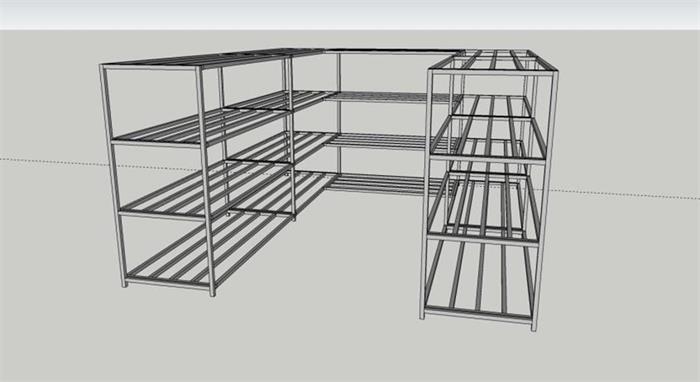The height and width of the screenshot is (382, 700).
Task: Select right unit's second shelf front rail
Action: (488, 158)
